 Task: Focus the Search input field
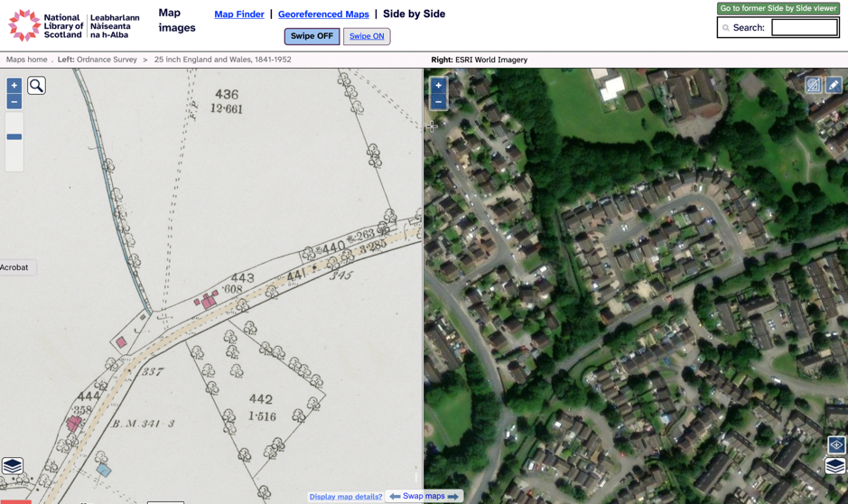(x=805, y=27)
